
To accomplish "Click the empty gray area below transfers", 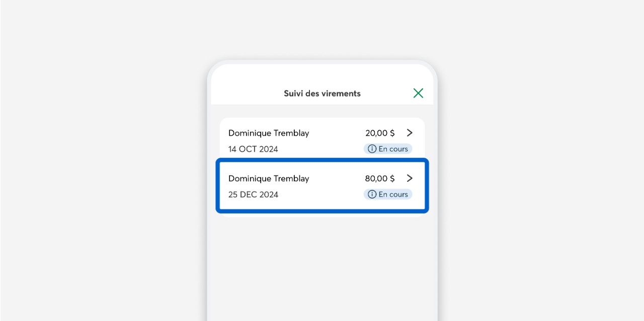I will point(322,266).
